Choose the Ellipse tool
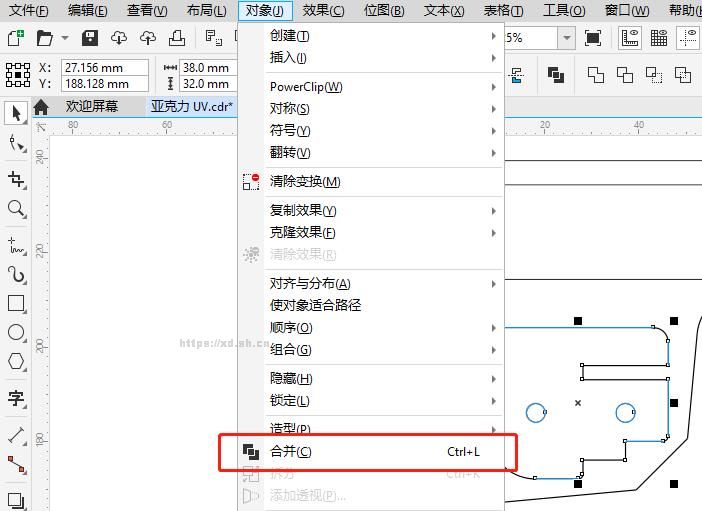This screenshot has width=702, height=511. (x=16, y=332)
